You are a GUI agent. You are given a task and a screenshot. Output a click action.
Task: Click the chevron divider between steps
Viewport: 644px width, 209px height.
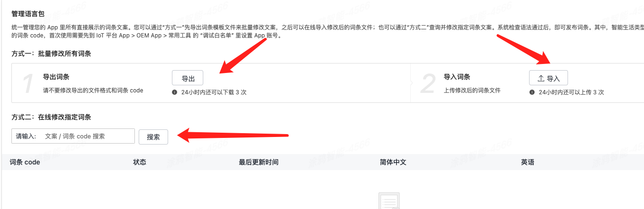tap(411, 83)
